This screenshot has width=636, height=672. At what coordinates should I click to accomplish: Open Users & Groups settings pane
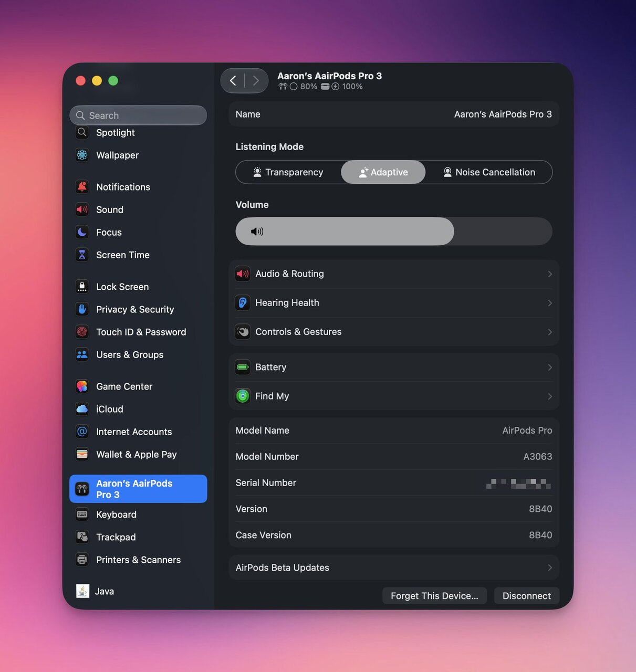[x=138, y=354]
